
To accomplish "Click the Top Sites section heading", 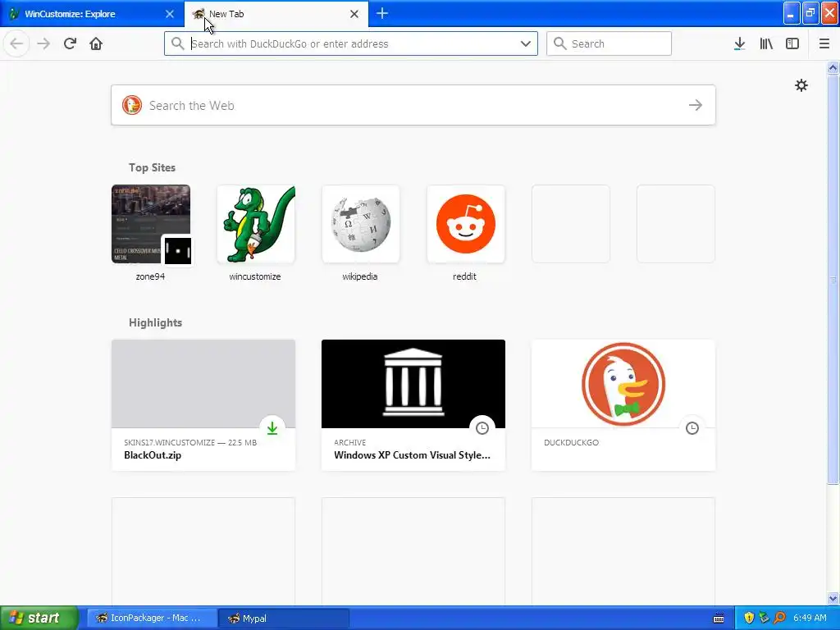I will point(152,167).
